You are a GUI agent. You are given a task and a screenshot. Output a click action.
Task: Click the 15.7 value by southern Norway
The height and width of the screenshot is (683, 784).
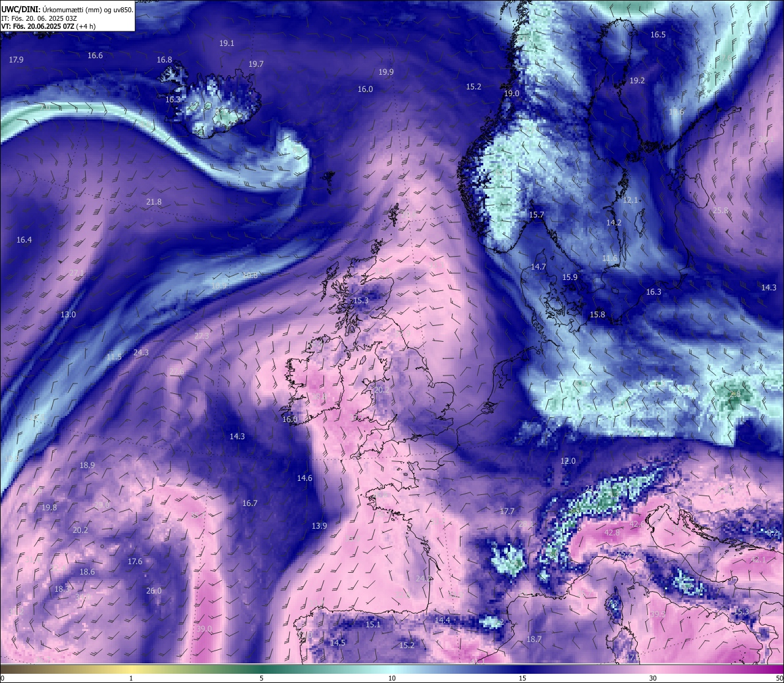[x=536, y=214]
